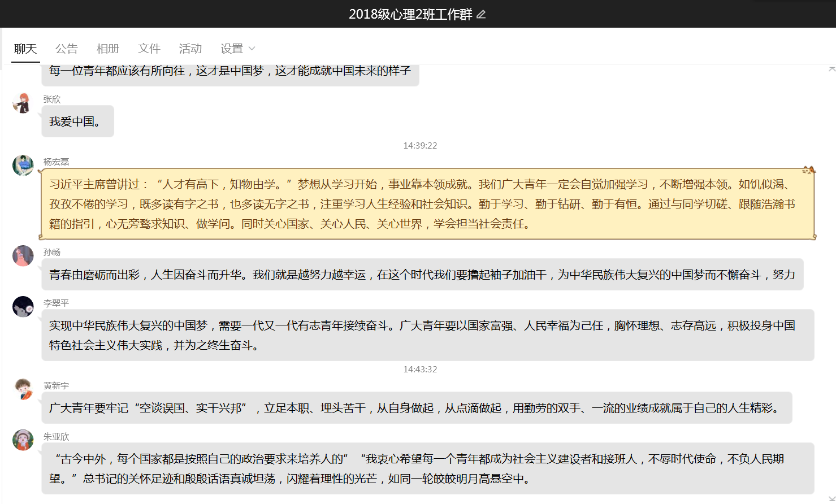Screen dimensions: 836x504
Task: Click the scroll up arrow of chat
Action: [831, 69]
